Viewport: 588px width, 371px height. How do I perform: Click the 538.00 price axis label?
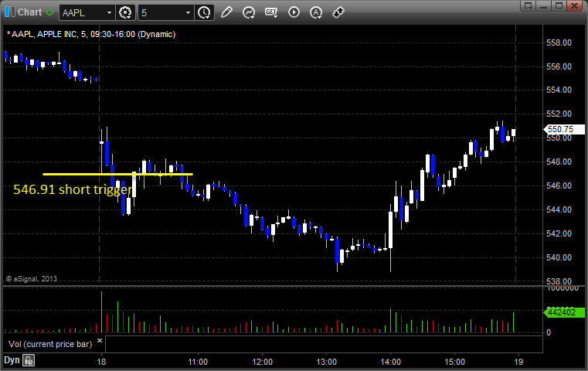pos(559,281)
